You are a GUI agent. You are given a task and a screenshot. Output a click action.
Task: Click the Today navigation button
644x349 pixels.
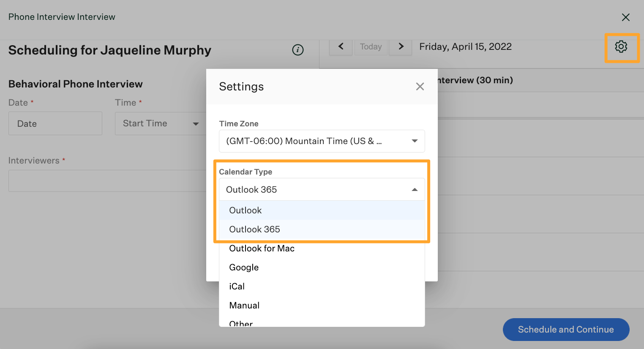pos(371,46)
